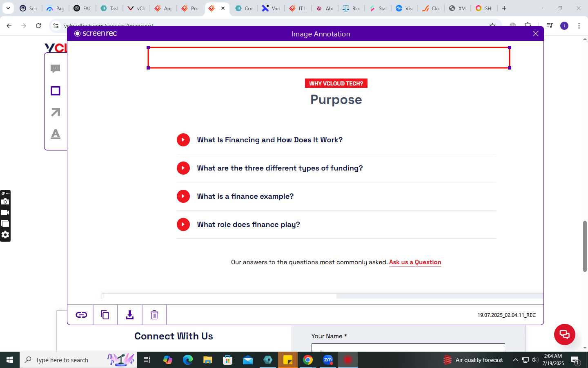This screenshot has height=368, width=588.
Task: Delete the screenshot with the trash icon
Action: tap(154, 315)
